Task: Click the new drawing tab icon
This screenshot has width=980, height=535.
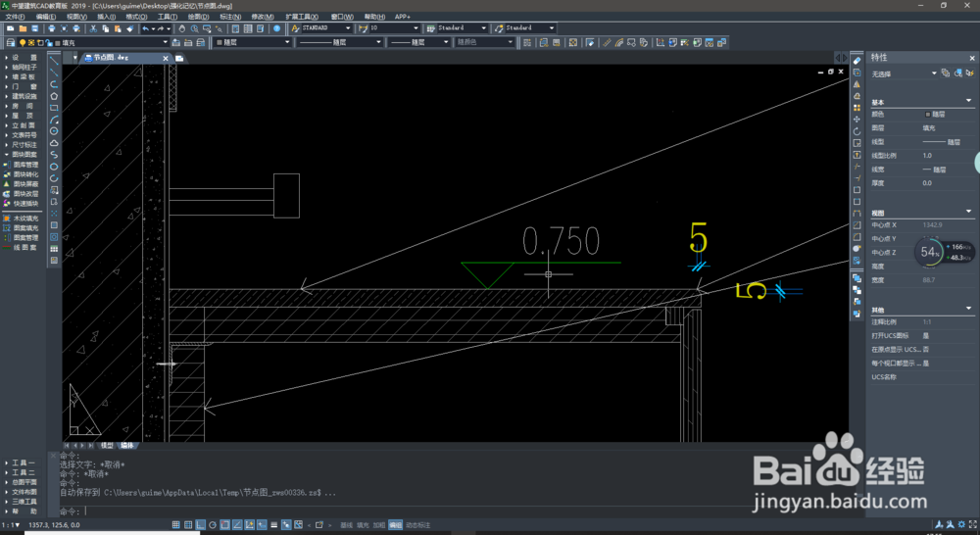Action: pyautogui.click(x=179, y=58)
